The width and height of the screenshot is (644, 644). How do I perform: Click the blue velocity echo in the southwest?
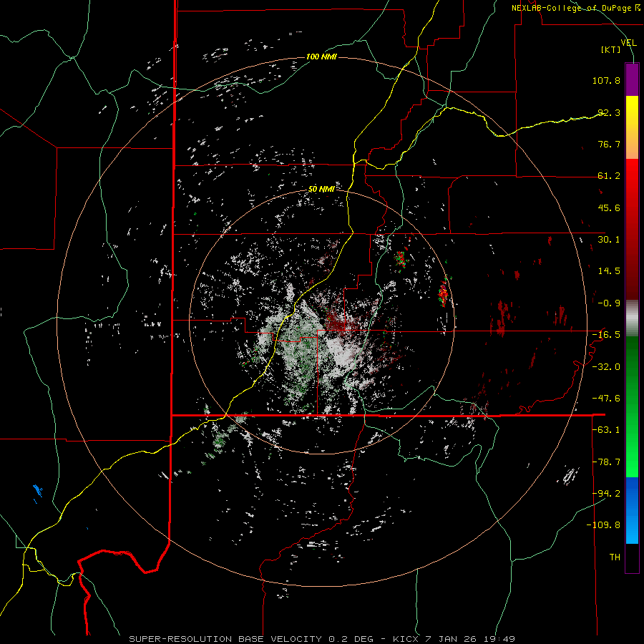[38, 491]
